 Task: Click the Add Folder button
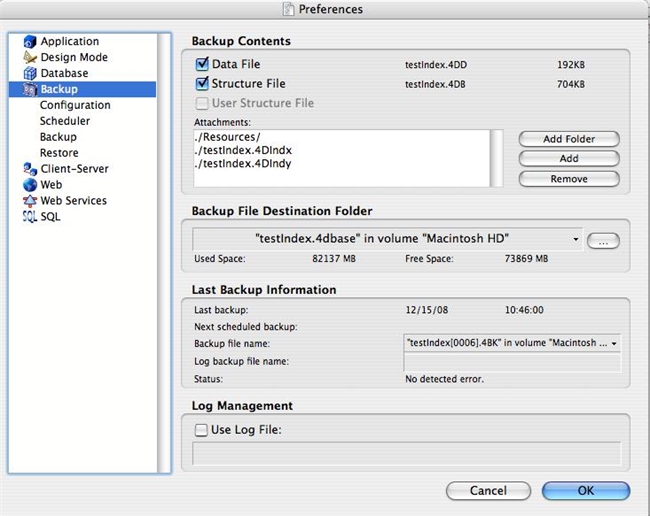(568, 139)
